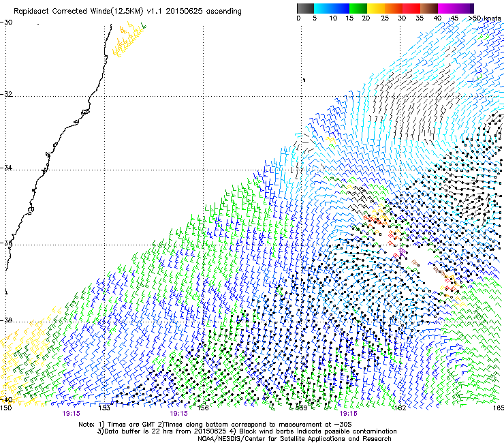Click the longitude label "156"
Viewport: 504px width, 443px height.
point(203,408)
